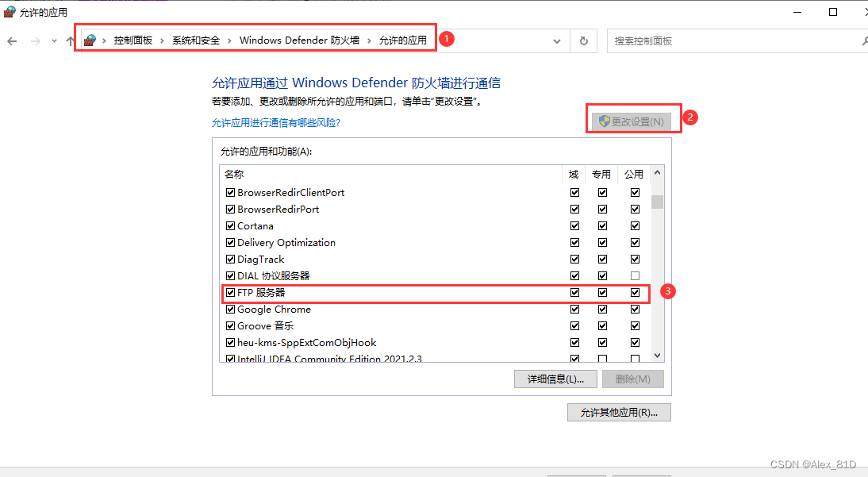This screenshot has width=868, height=477.
Task: Click the window title bar firewall icon
Action: (x=9, y=12)
